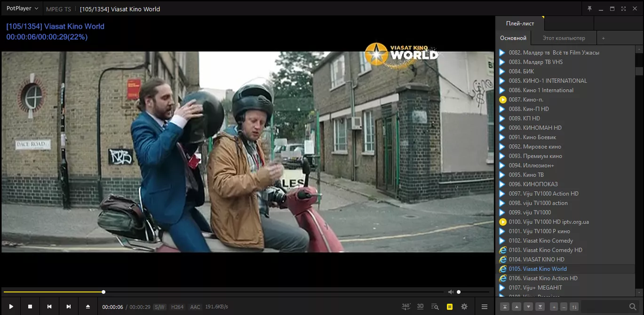The image size is (644, 315).
Task: Select 0101. Viju TV1000 Р кино
Action: [566, 231]
